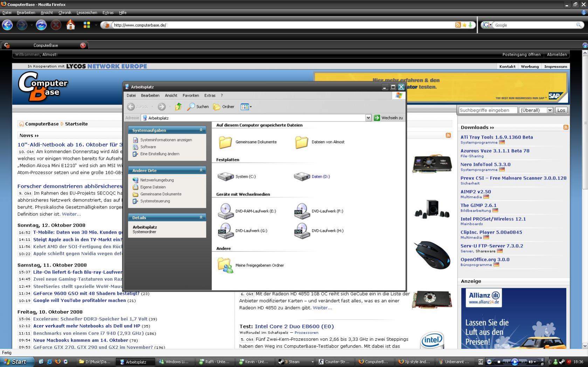
Task: Open The GIMP 2.6.1 download link
Action: [x=478, y=205]
